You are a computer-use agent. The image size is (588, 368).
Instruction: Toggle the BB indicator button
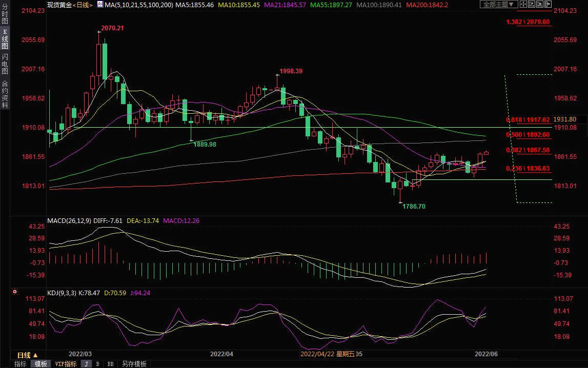pyautogui.click(x=110, y=364)
